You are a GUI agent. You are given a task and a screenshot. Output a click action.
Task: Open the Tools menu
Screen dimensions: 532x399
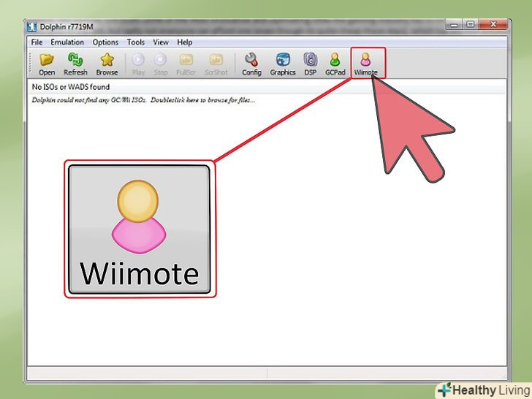pyautogui.click(x=136, y=42)
